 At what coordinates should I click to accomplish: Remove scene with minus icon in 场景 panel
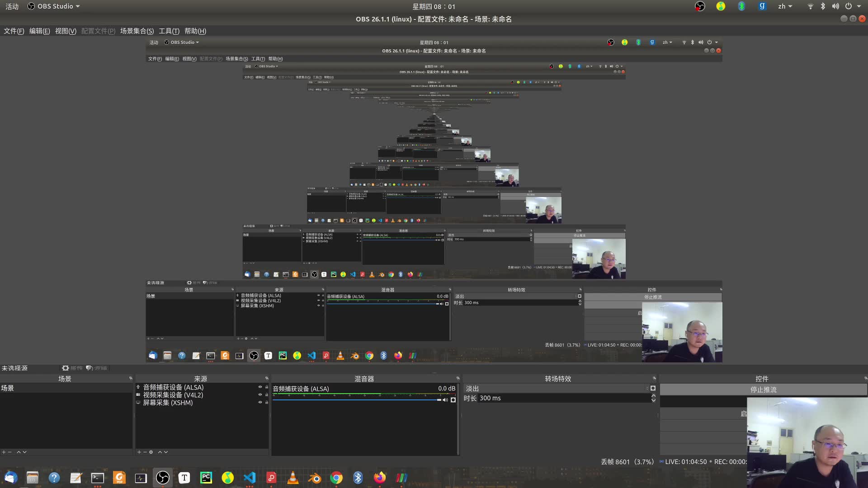tap(9, 452)
